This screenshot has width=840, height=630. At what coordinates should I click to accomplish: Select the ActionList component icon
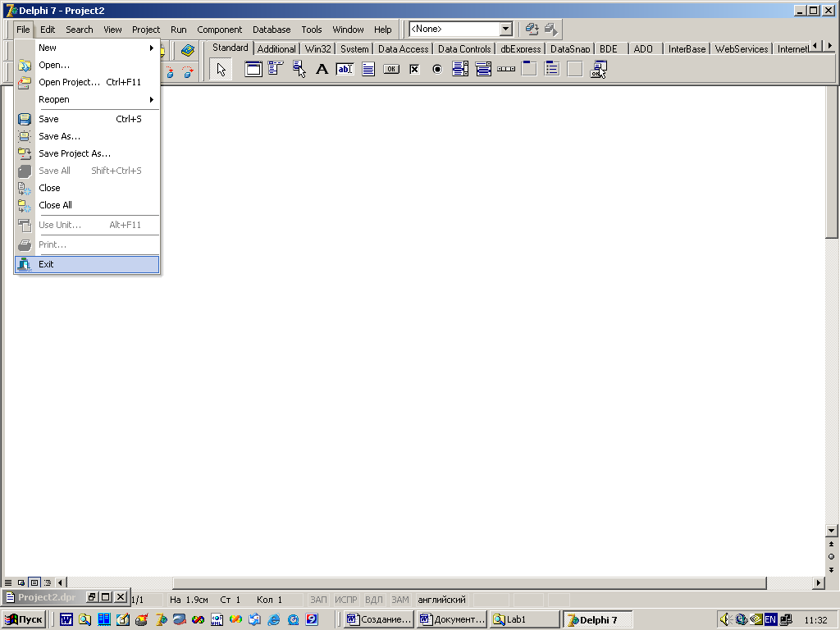click(598, 69)
